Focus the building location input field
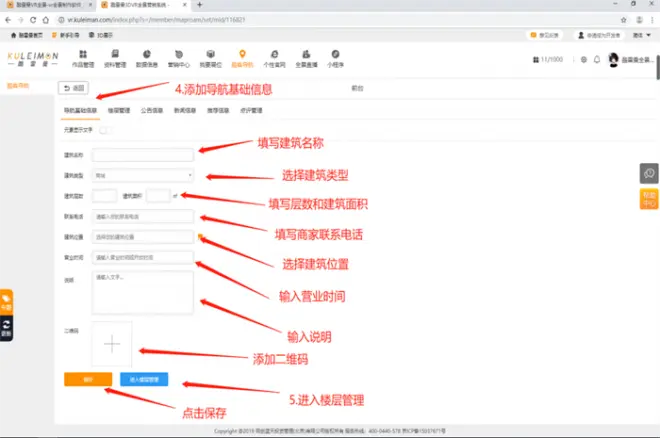Image resolution: width=660 pixels, height=438 pixels. tap(143, 237)
